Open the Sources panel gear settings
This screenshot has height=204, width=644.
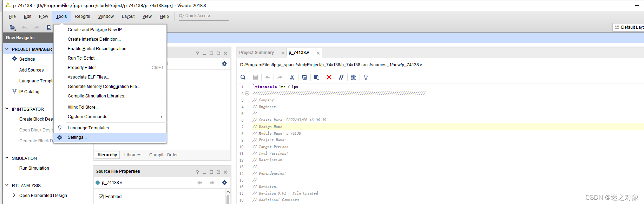(224, 64)
